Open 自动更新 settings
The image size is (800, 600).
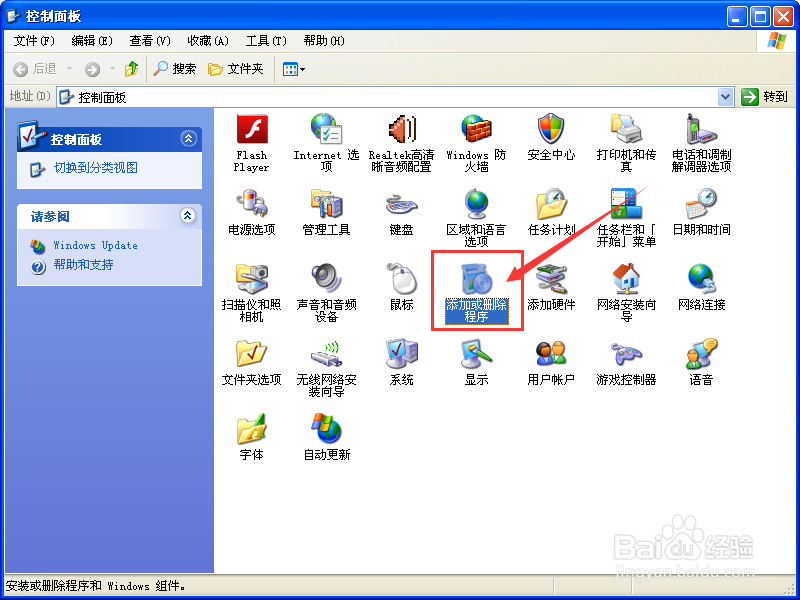326,430
